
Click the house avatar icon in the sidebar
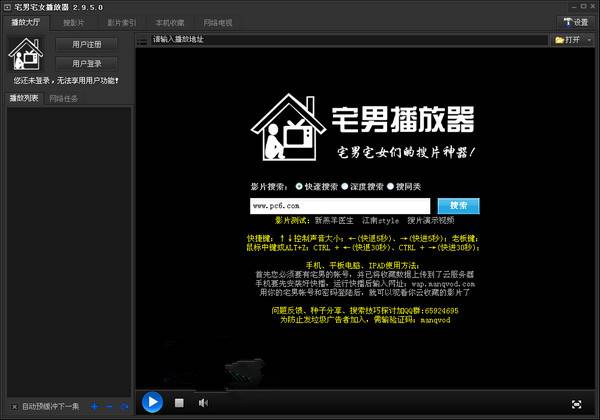[26, 54]
